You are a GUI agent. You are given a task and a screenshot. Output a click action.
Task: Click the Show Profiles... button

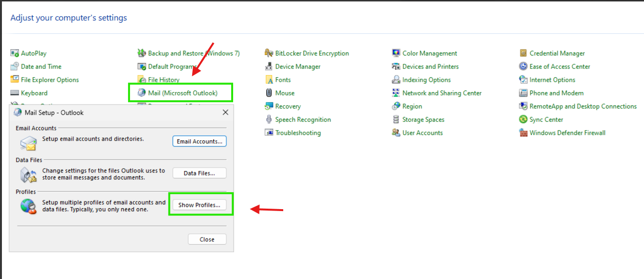[199, 205]
